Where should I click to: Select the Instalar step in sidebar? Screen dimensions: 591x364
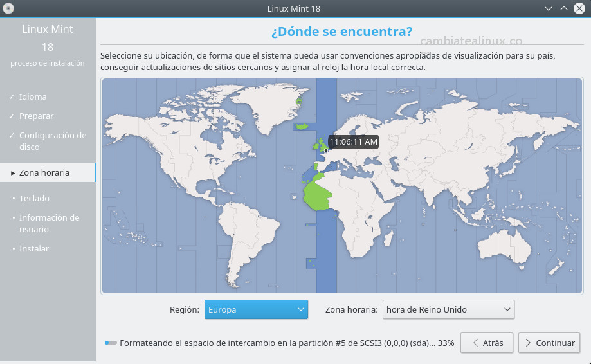(34, 249)
